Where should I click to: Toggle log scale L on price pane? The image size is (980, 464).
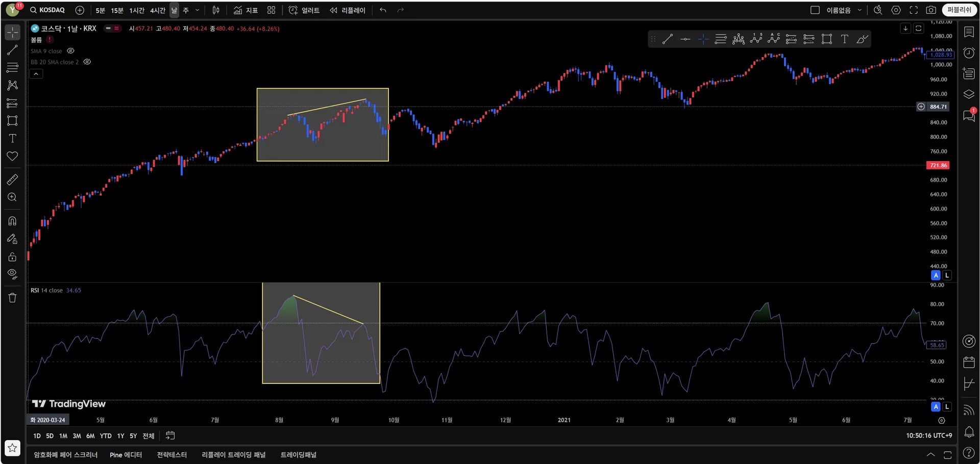click(x=947, y=275)
